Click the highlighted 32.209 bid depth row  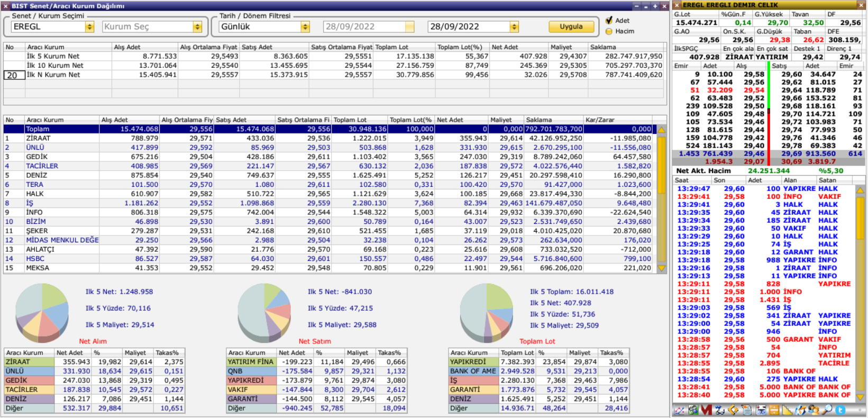[x=719, y=90]
